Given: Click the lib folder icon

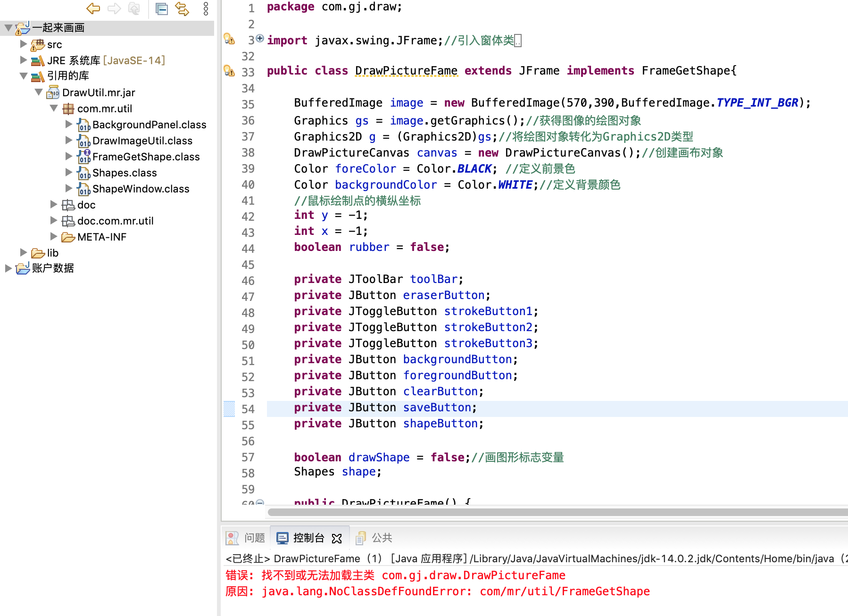Looking at the screenshot, I should [x=38, y=253].
